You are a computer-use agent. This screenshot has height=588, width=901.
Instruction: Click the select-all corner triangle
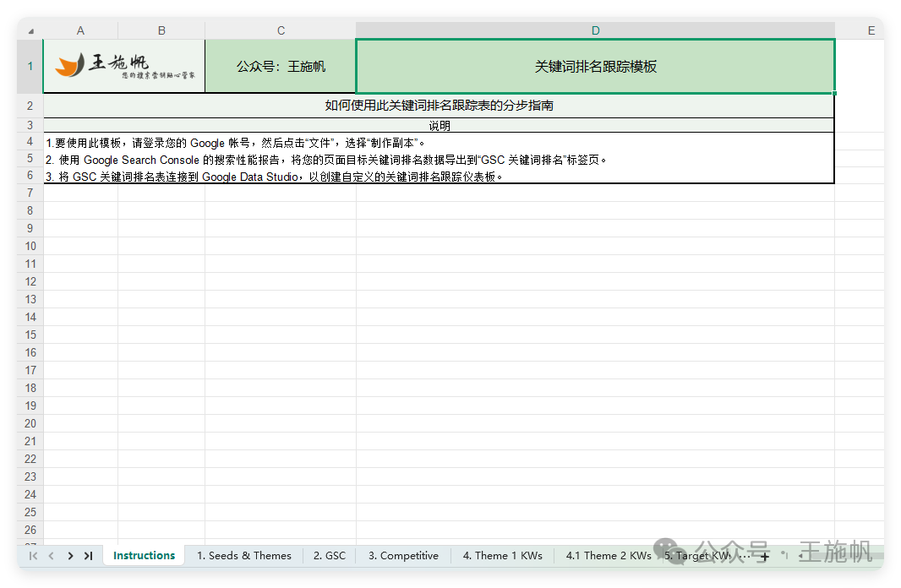[x=31, y=31]
